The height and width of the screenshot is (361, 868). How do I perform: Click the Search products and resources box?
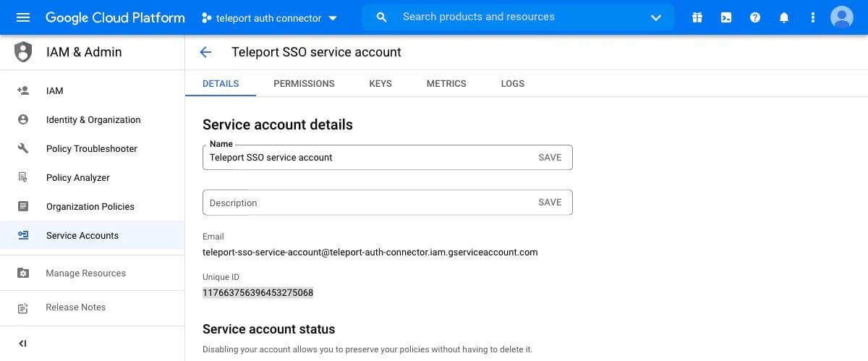click(x=506, y=17)
